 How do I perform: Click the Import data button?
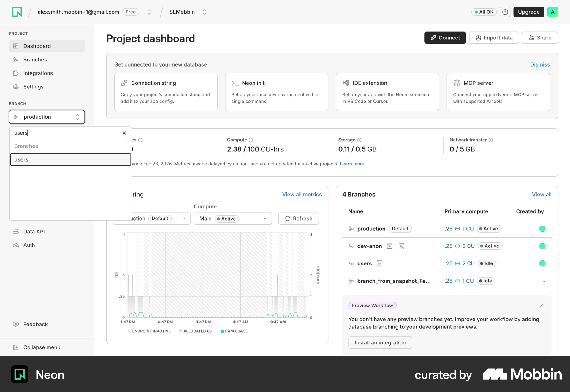coord(494,38)
